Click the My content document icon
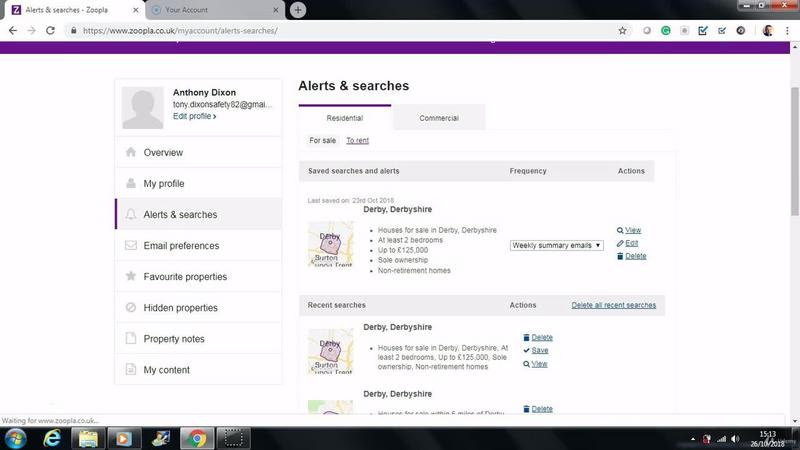Screen dimensions: 800x450 tap(131, 369)
